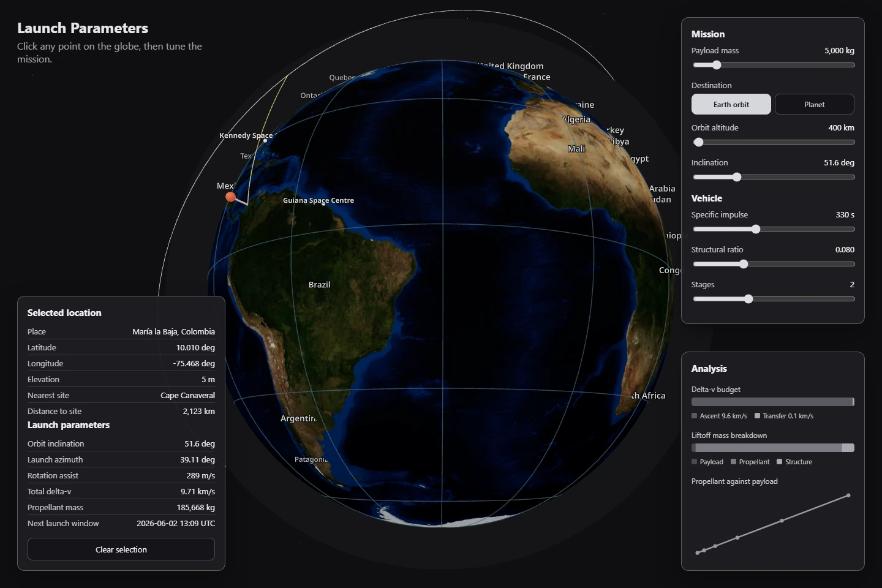
Task: Click the distance value '2,123 km'
Action: tap(198, 411)
